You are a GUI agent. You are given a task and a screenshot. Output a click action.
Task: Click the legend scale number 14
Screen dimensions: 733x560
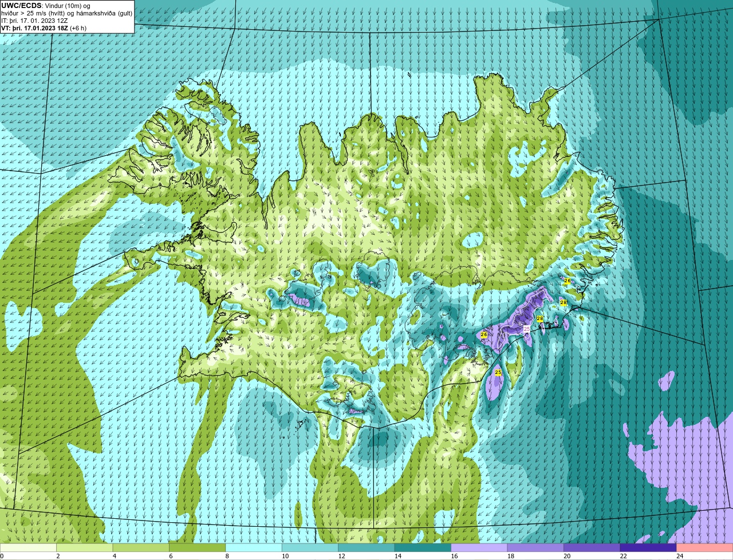[397, 556]
